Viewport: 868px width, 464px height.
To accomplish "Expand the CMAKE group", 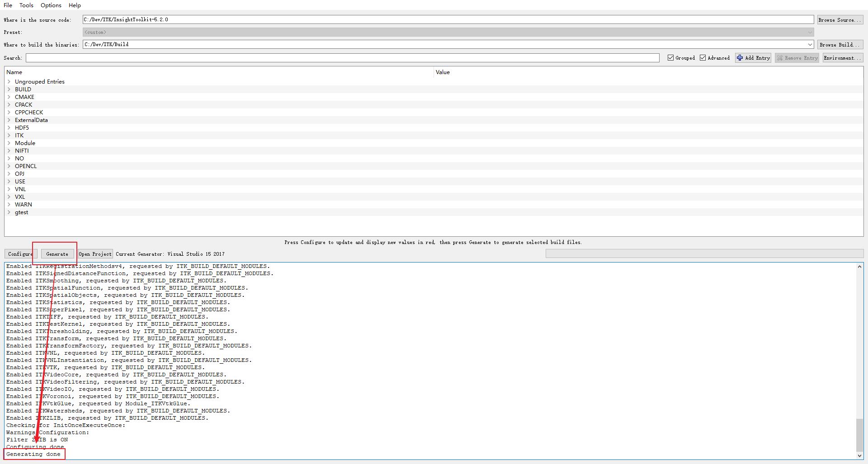I will (9, 97).
